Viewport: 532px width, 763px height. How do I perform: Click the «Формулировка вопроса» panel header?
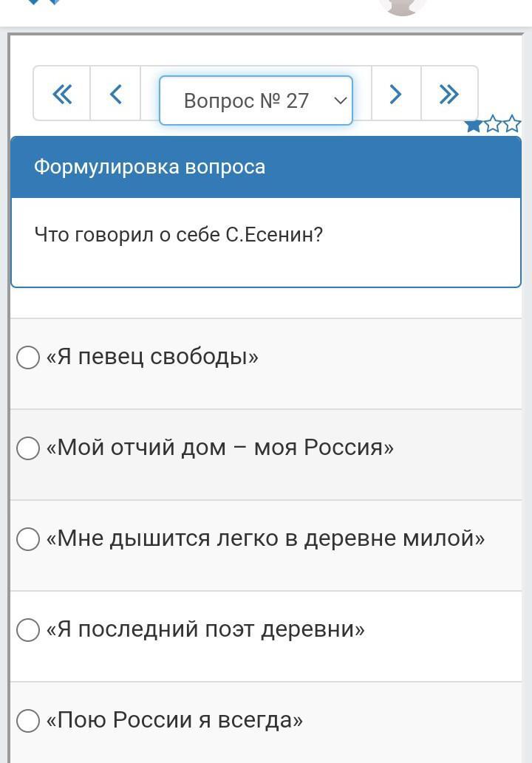266,167
